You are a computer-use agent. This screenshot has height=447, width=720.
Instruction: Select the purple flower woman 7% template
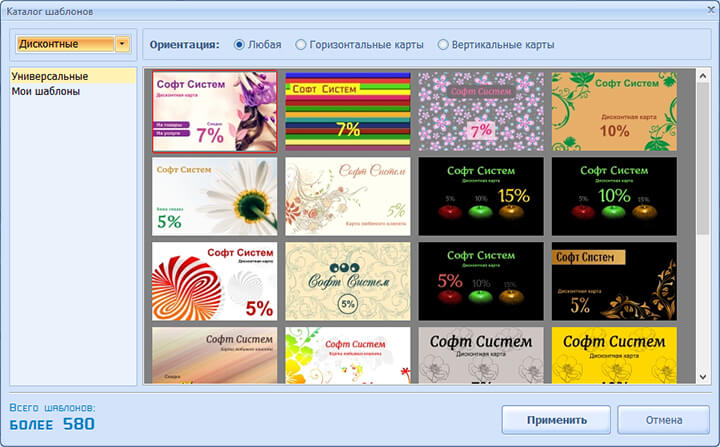tap(214, 111)
